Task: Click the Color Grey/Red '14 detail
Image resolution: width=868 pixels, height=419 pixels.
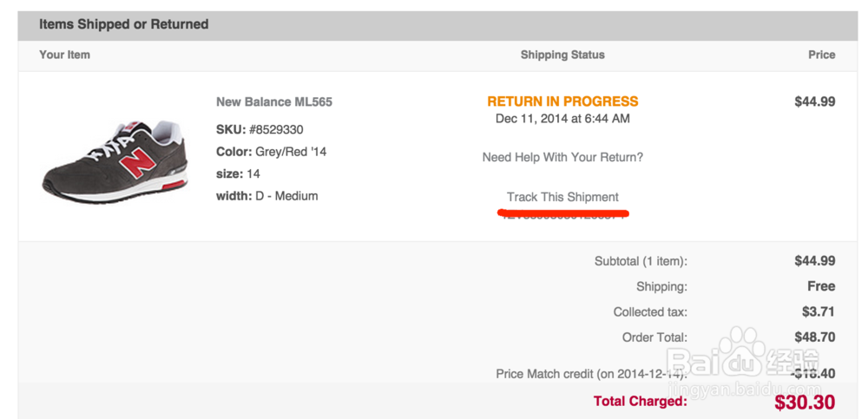Action: (271, 152)
